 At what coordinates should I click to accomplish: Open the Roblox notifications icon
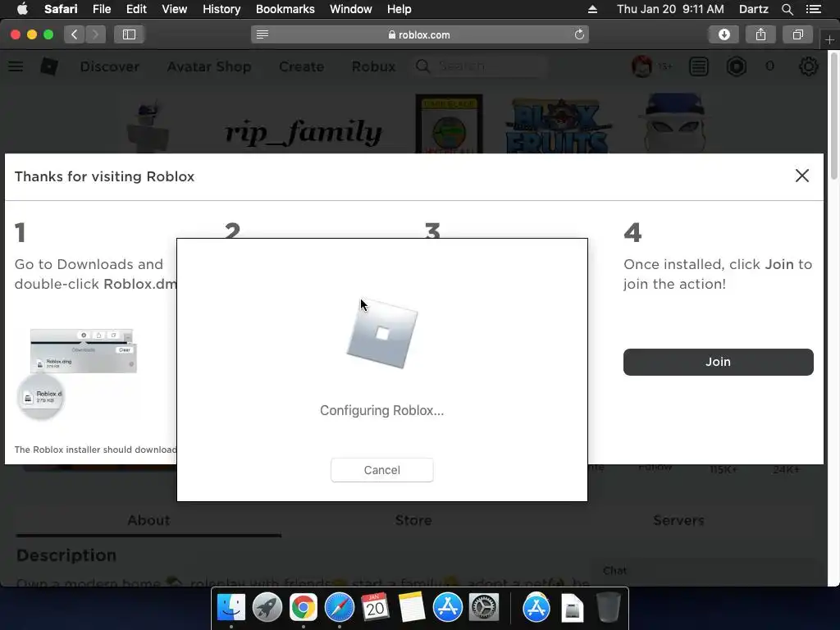[x=699, y=66]
